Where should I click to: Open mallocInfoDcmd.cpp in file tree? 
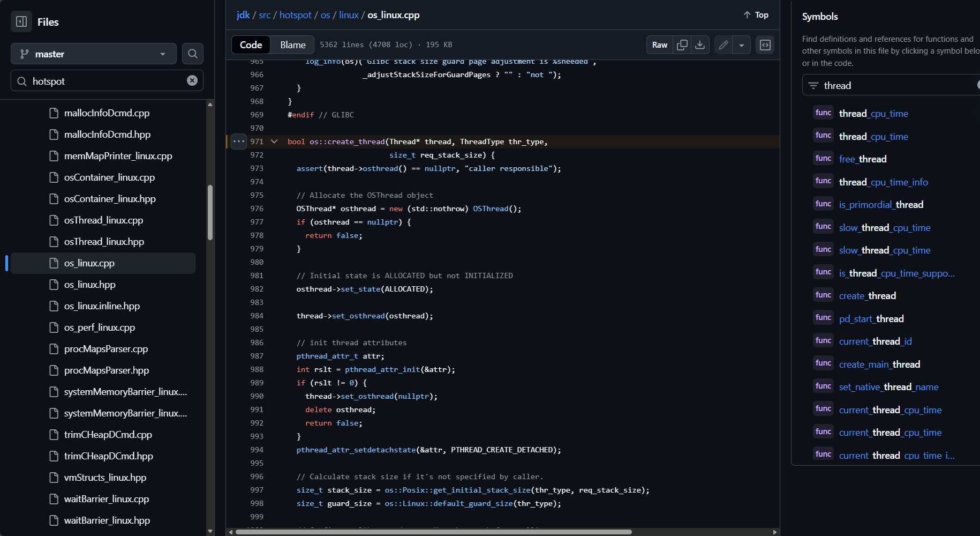pyautogui.click(x=107, y=113)
